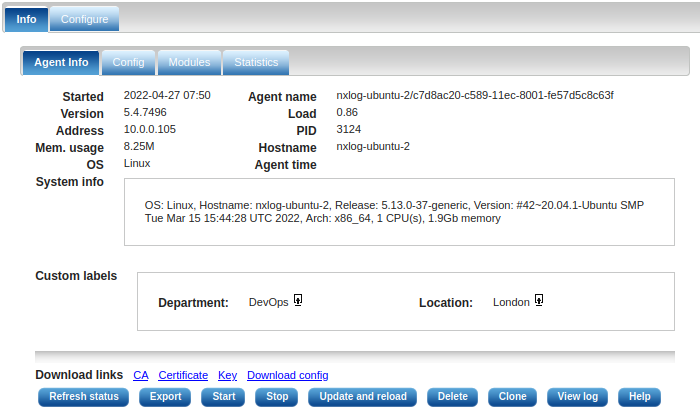700x412 pixels.
Task: Open the Modules sub-tab
Action: click(189, 62)
